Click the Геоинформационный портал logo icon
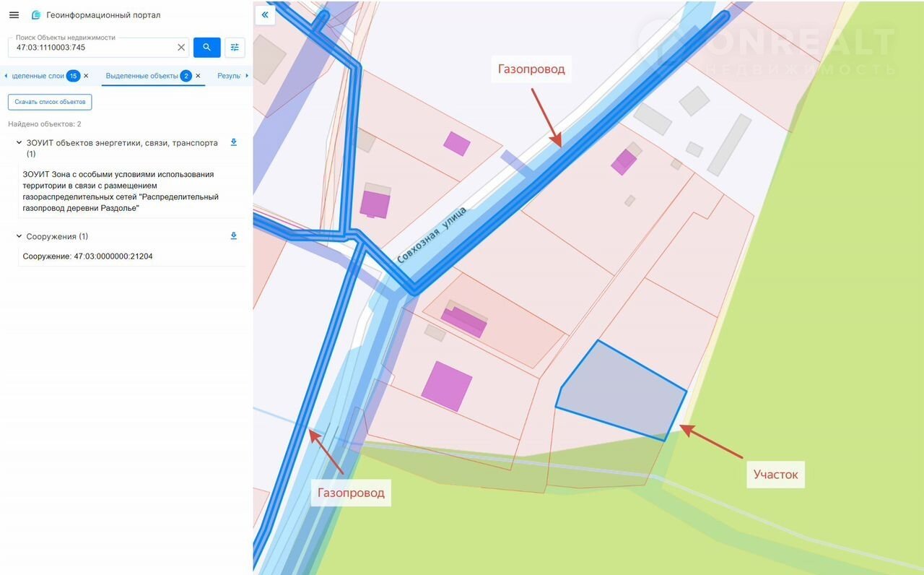 click(x=36, y=15)
